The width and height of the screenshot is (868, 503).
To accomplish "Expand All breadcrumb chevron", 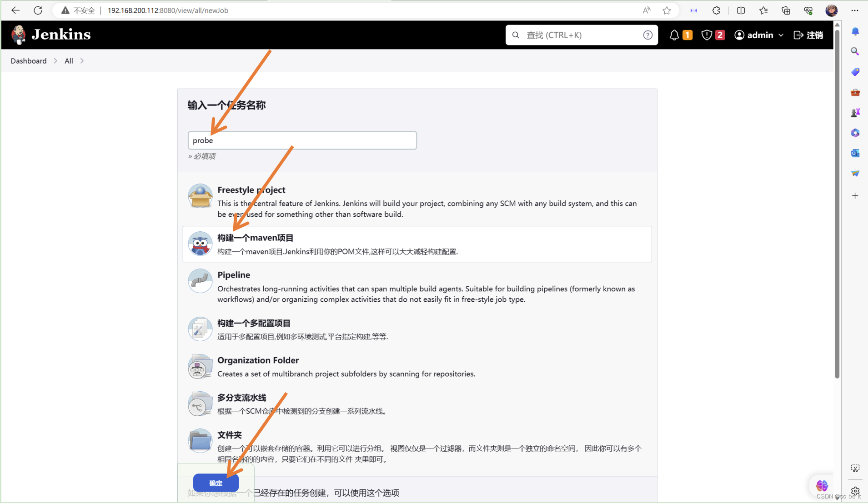I will point(82,61).
